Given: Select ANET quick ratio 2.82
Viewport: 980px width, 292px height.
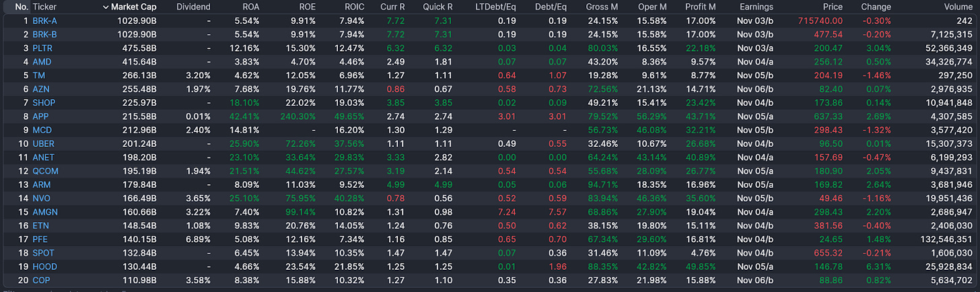Looking at the screenshot, I should [x=444, y=157].
